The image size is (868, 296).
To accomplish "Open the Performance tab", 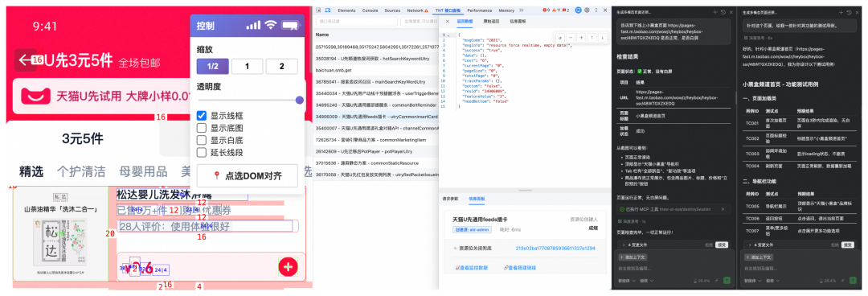I will click(x=479, y=10).
